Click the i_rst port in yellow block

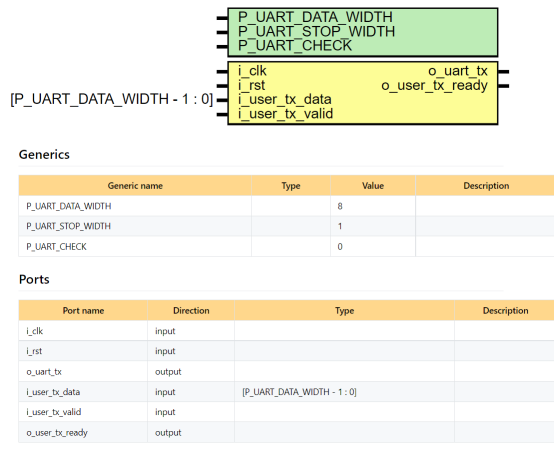pos(252,85)
